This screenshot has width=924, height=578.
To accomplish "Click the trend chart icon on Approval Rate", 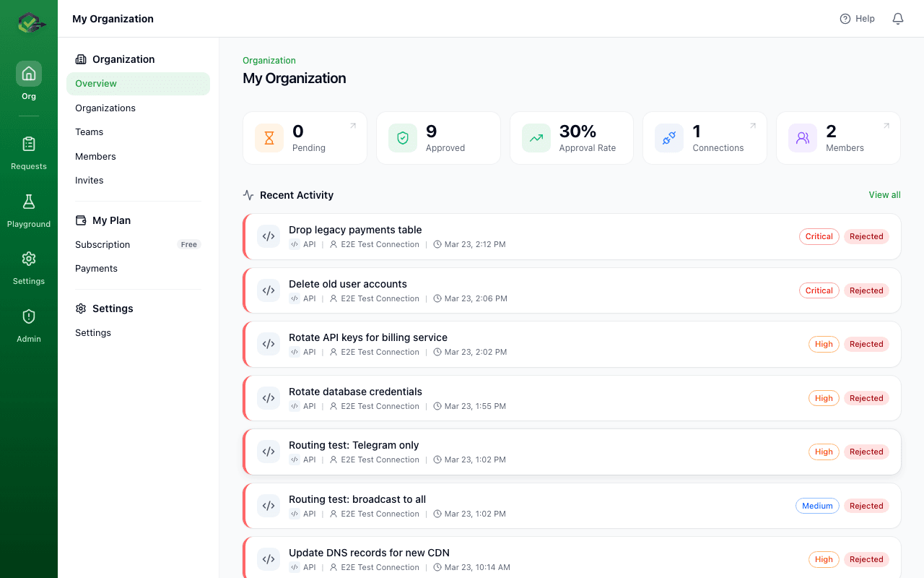I will pos(536,137).
